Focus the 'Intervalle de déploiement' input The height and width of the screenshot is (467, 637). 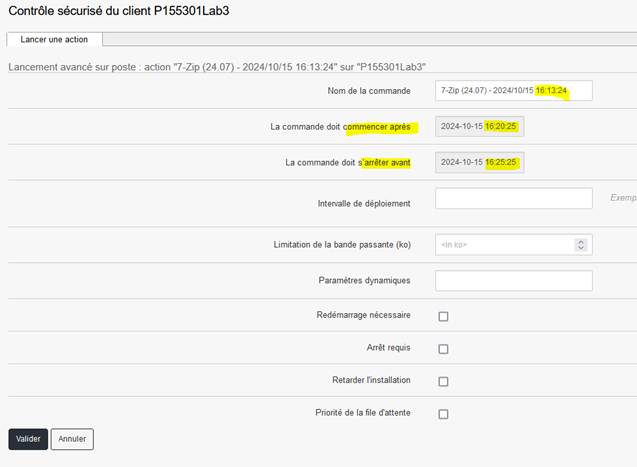[514, 199]
